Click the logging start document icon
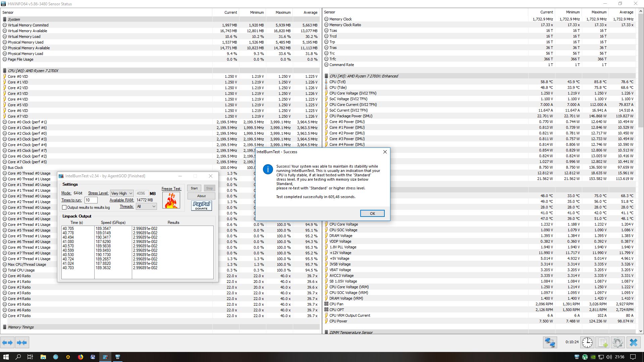The height and width of the screenshot is (362, 644). tap(603, 342)
